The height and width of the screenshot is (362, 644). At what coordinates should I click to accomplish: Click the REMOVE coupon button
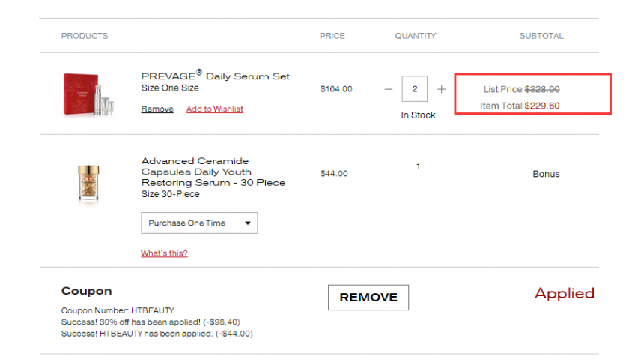[368, 298]
